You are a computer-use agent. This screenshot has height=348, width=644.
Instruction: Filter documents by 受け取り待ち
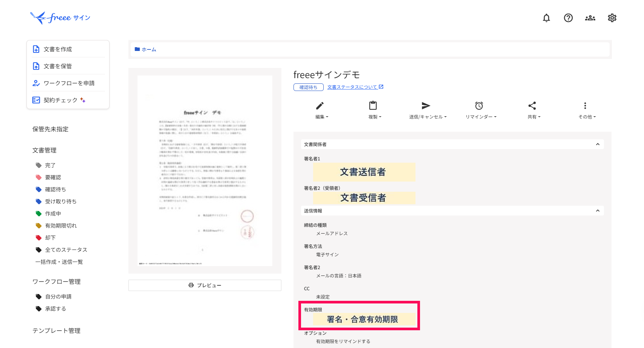click(61, 202)
